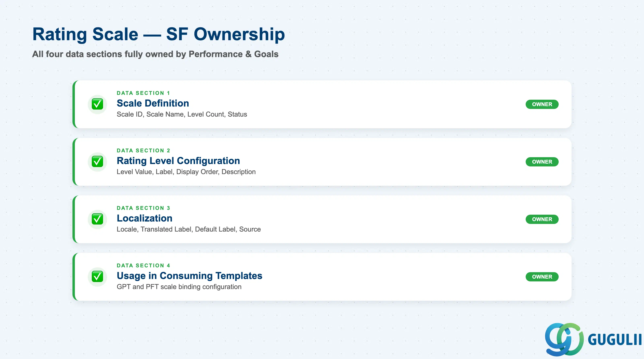Click the 'DATA SECTION 3' label
The height and width of the screenshot is (359, 644).
coord(143,208)
